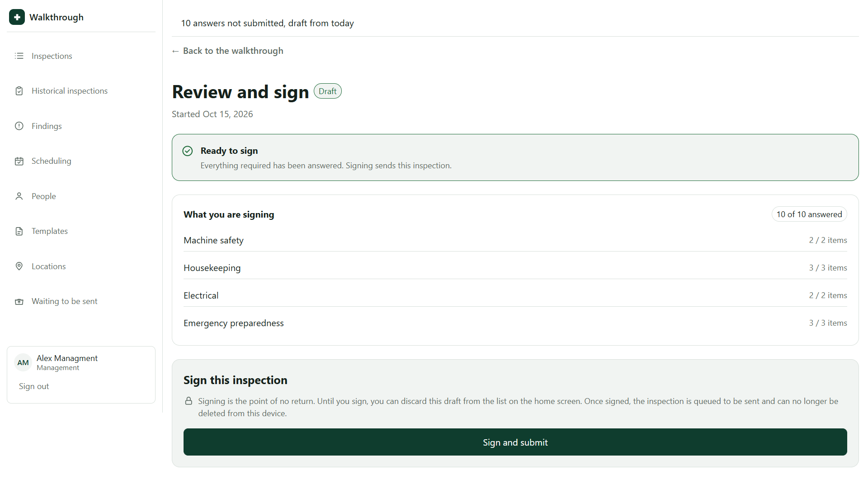Select the Emergency preparedness row

click(515, 323)
